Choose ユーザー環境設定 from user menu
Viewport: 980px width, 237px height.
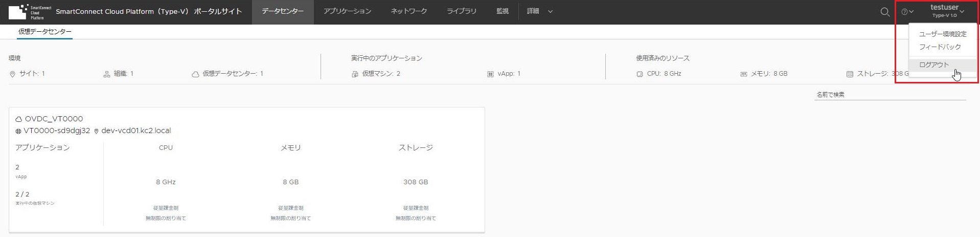click(943, 34)
